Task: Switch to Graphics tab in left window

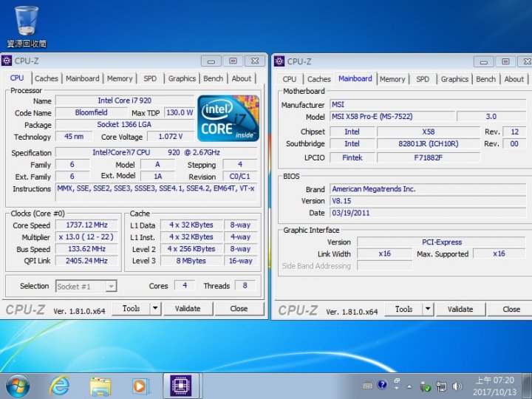Action: tap(183, 79)
